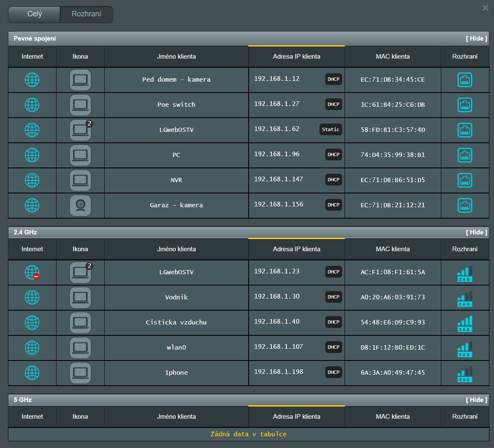Screen dimensions: 494x448
Task: Sort 2.4 GHz list by MAC klienta
Action: (x=393, y=249)
